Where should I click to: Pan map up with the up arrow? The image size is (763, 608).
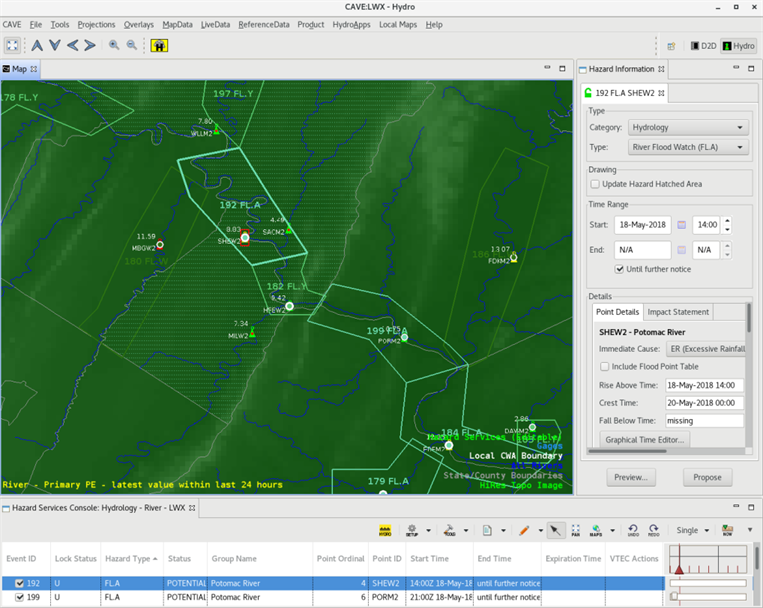(37, 46)
